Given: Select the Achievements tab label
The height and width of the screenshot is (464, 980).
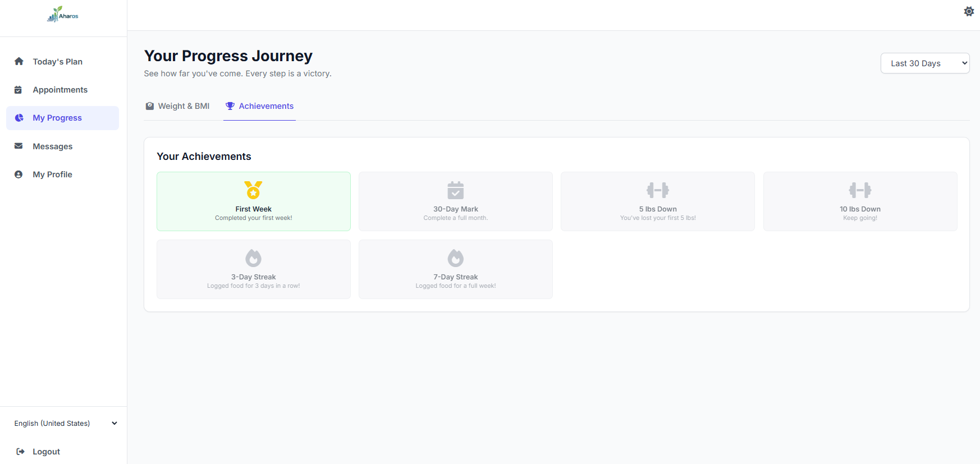Looking at the screenshot, I should coord(266,106).
